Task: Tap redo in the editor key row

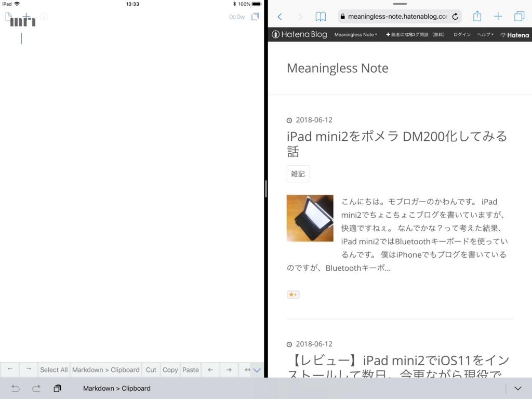Action: [x=29, y=370]
